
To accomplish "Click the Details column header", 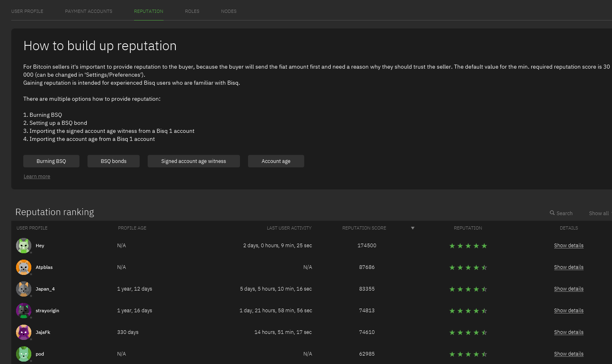I will tap(569, 228).
